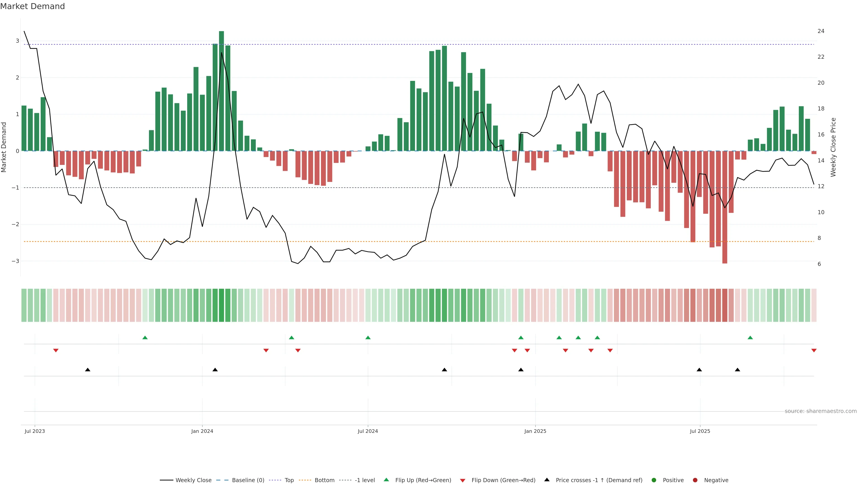Toggle Weekly Close legend entry
This screenshot has width=868, height=488.
click(x=193, y=480)
